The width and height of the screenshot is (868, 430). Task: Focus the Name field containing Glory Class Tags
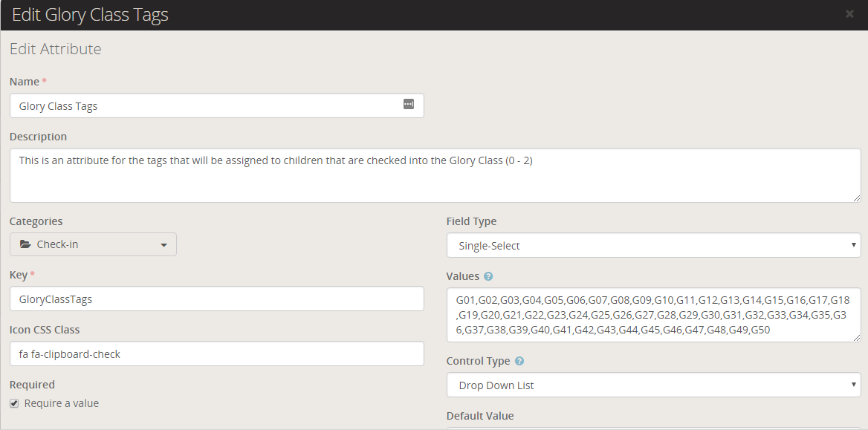208,106
